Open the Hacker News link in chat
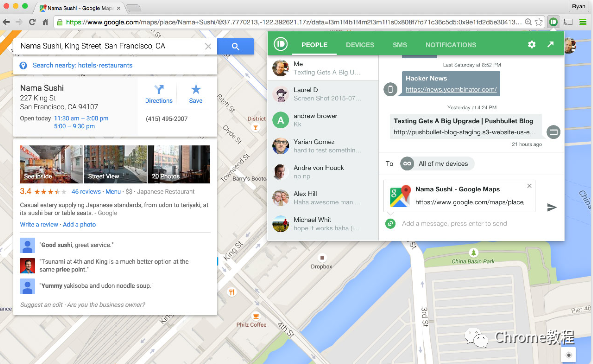Screen dimensions: 593x364 451,90
